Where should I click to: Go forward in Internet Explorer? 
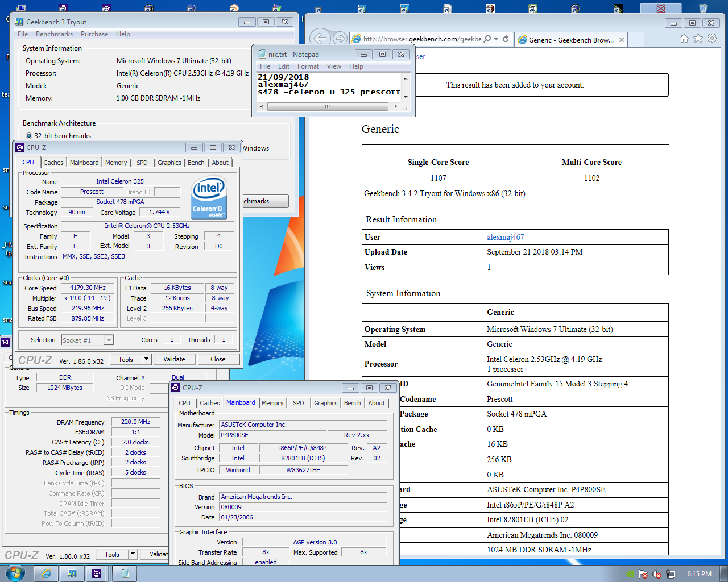(340, 39)
